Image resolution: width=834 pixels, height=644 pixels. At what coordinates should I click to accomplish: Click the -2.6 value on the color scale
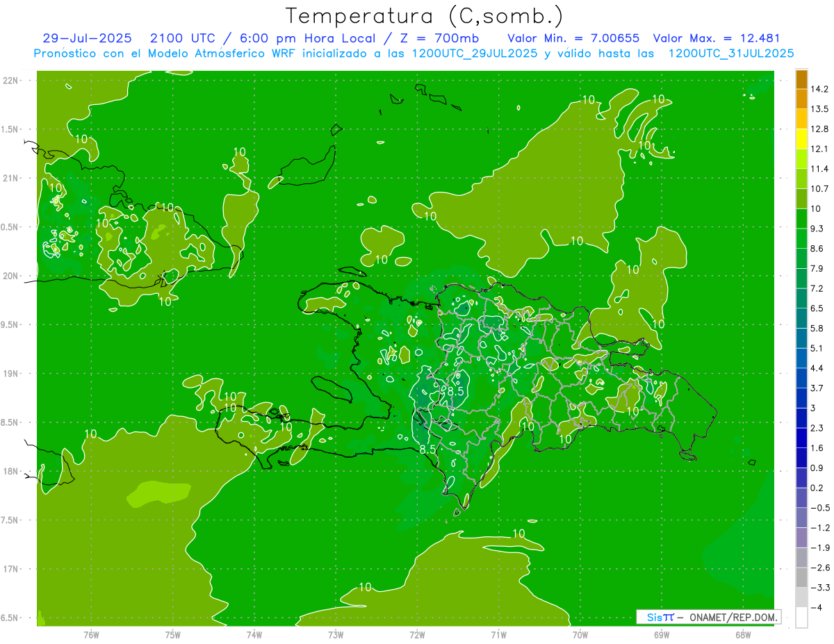pyautogui.click(x=820, y=568)
